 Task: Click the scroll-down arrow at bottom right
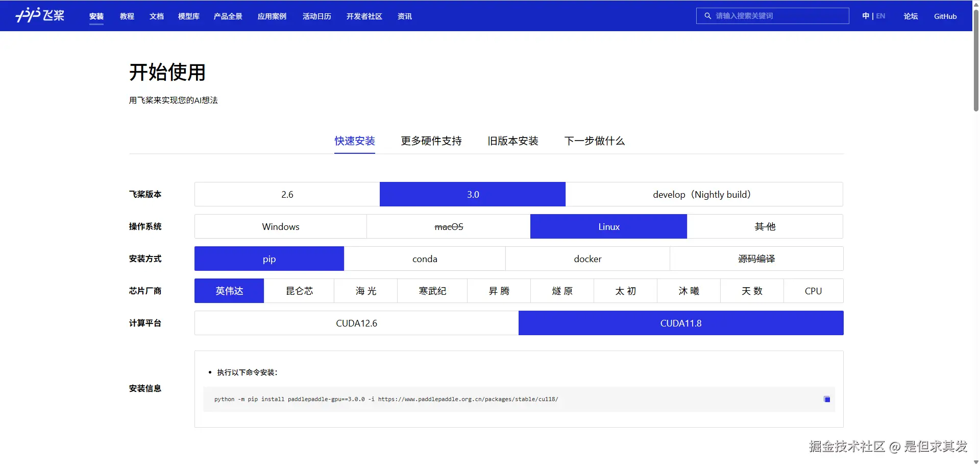(x=974, y=461)
